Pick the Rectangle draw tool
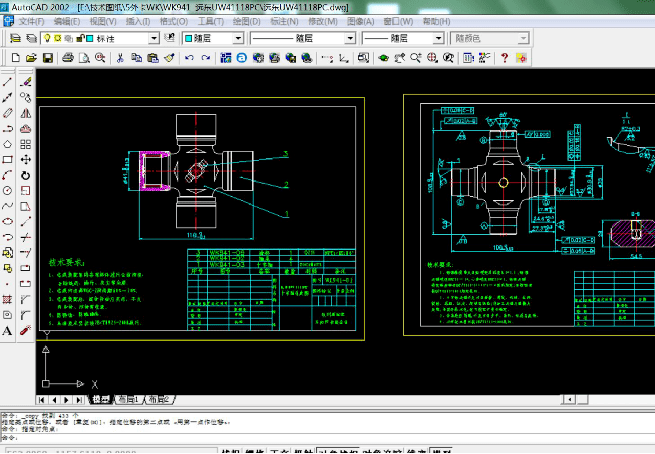 (8, 159)
